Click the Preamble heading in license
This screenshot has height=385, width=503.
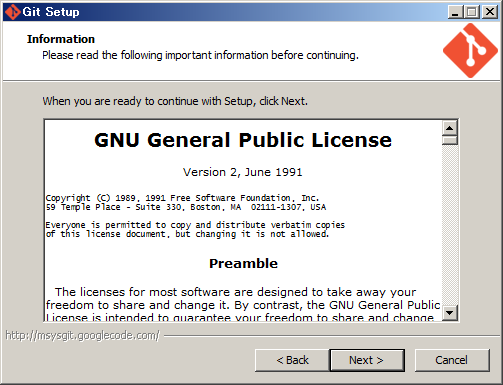coord(243,263)
